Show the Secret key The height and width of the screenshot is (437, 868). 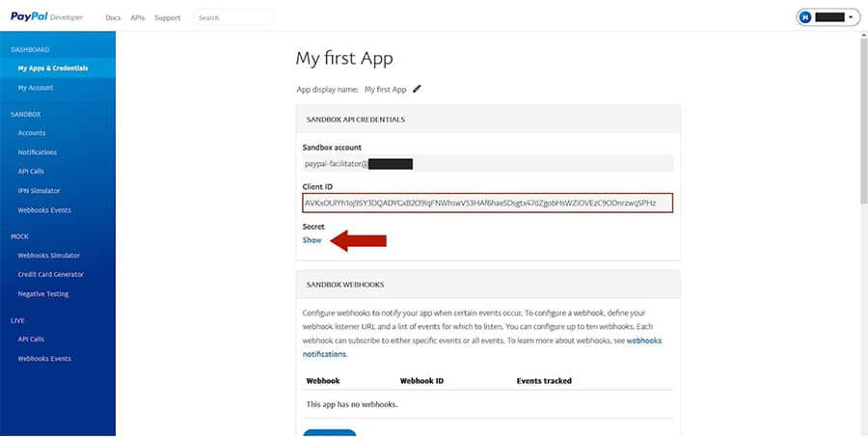pos(312,240)
